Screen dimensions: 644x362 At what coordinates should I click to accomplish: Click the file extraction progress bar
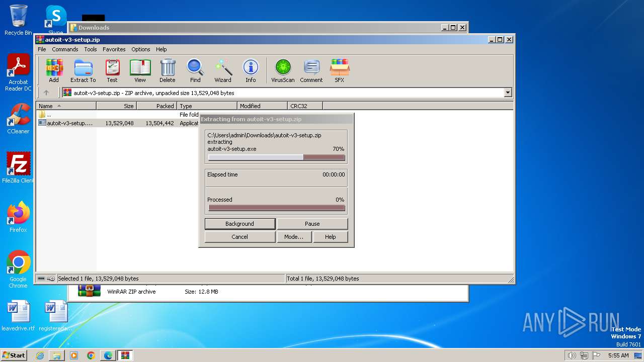coord(277,157)
